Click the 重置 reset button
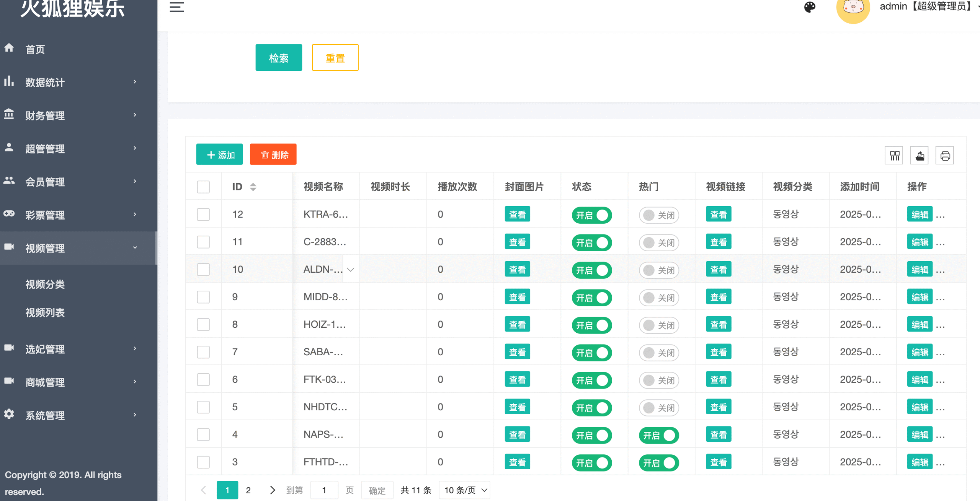This screenshot has height=501, width=980. coord(335,58)
